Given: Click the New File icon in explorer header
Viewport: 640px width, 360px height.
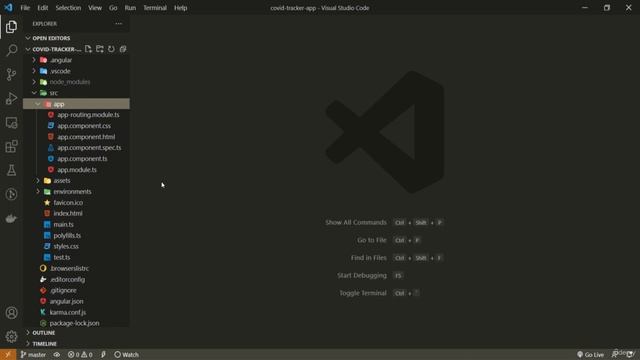Looking at the screenshot, I should coord(88,49).
